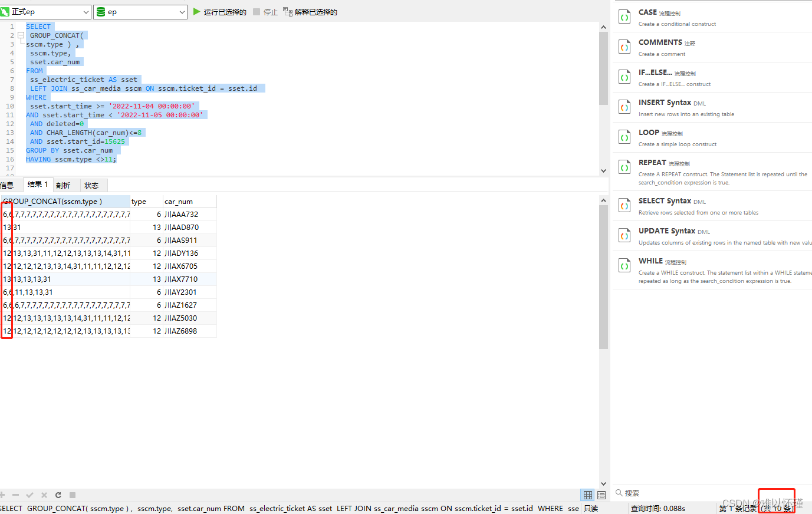812x514 pixels.
Task: Click the result grid scrollbar down arrow
Action: click(603, 484)
